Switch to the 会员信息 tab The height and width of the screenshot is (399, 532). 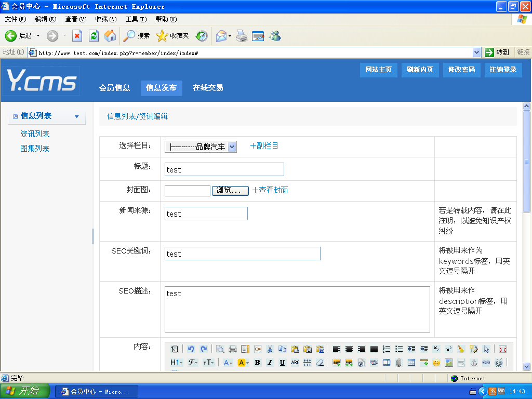(x=115, y=88)
